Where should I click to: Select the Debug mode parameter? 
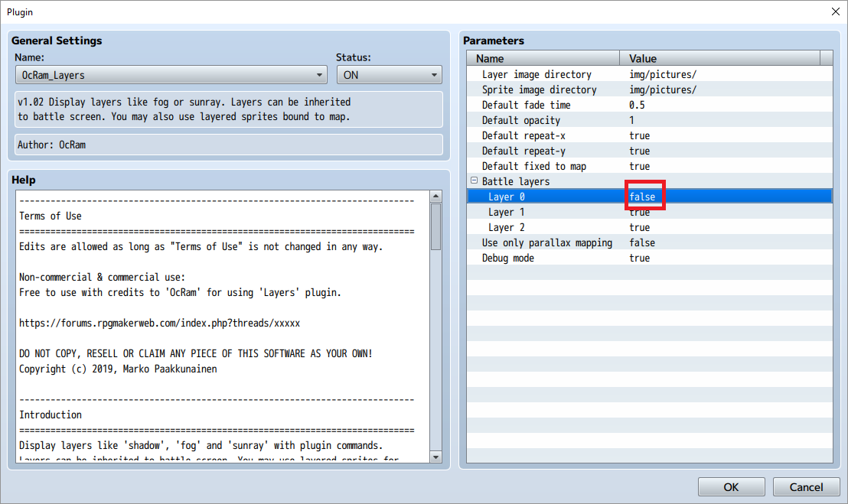click(650, 258)
